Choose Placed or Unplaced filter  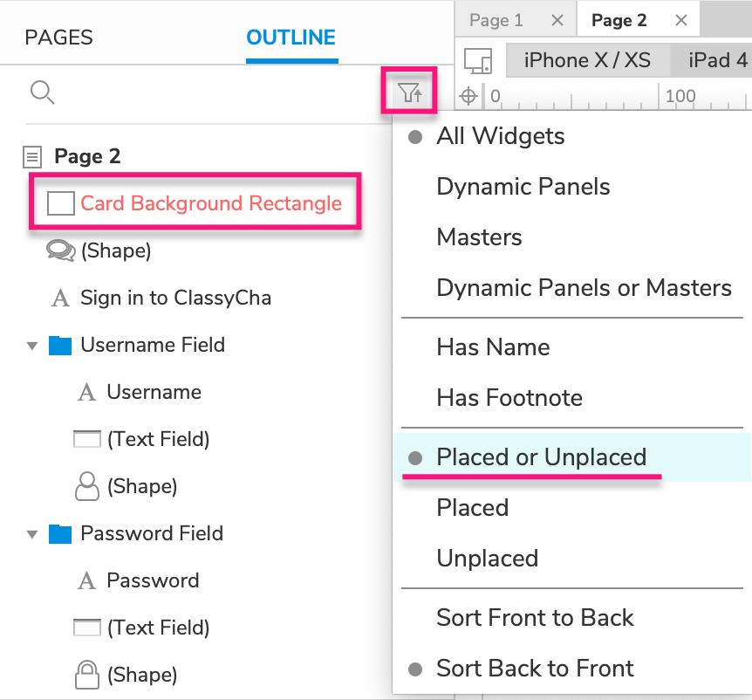click(541, 457)
